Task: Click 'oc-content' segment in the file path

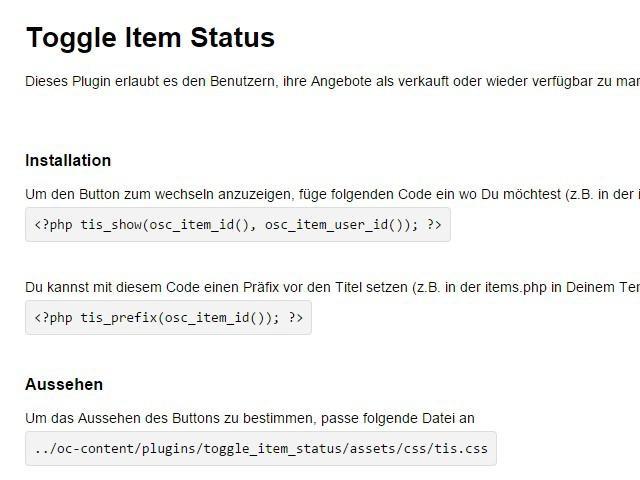Action: tap(99, 449)
